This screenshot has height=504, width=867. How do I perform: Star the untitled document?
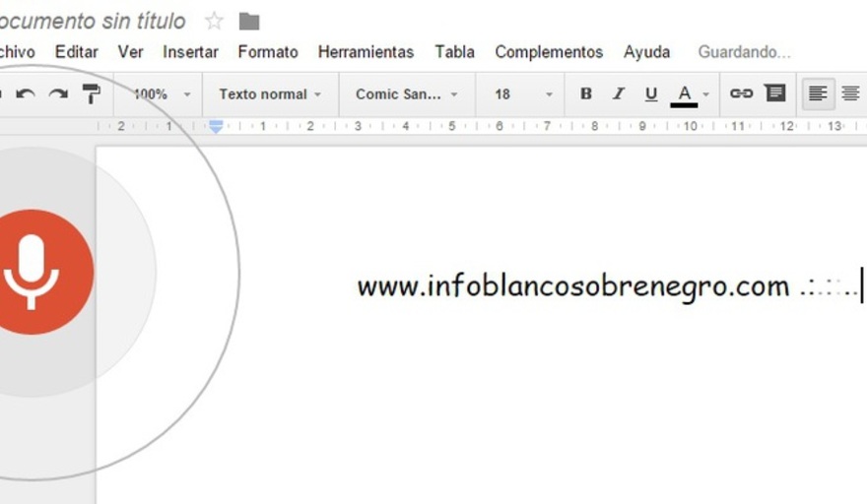coord(214,22)
